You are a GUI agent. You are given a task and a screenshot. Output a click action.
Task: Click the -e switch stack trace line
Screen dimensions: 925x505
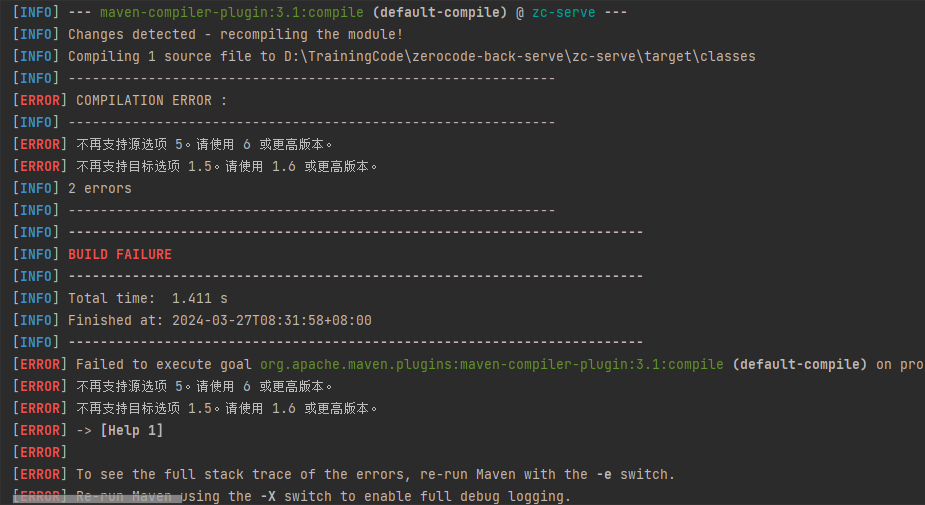click(376, 474)
